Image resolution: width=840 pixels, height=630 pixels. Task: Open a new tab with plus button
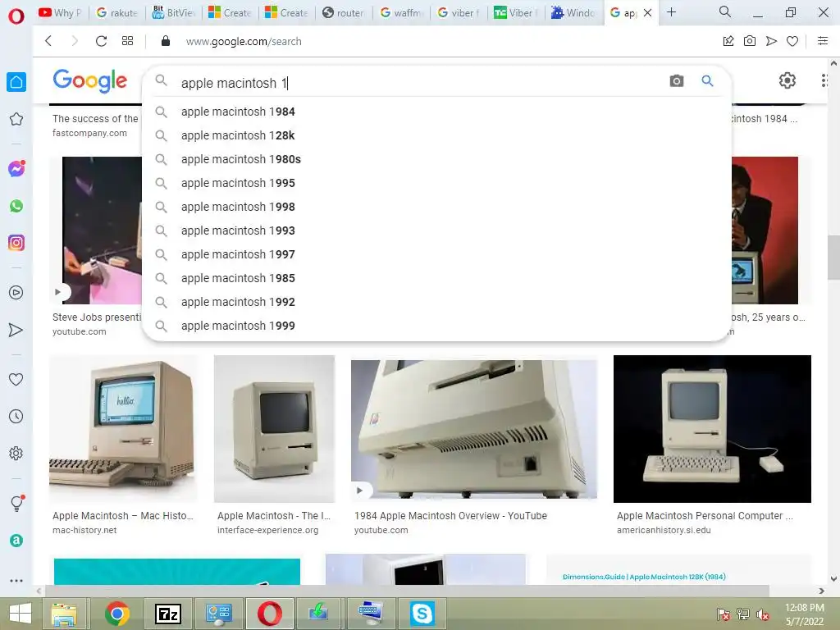coord(671,11)
